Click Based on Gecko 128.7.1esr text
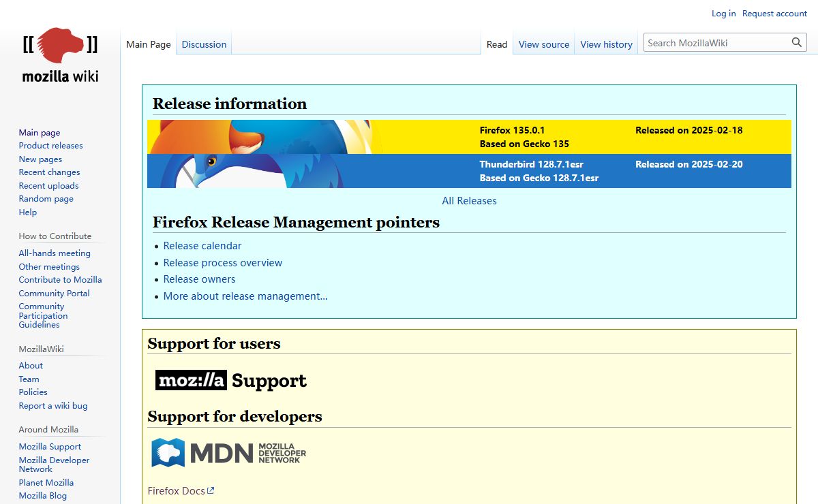This screenshot has height=504, width=818. point(539,178)
